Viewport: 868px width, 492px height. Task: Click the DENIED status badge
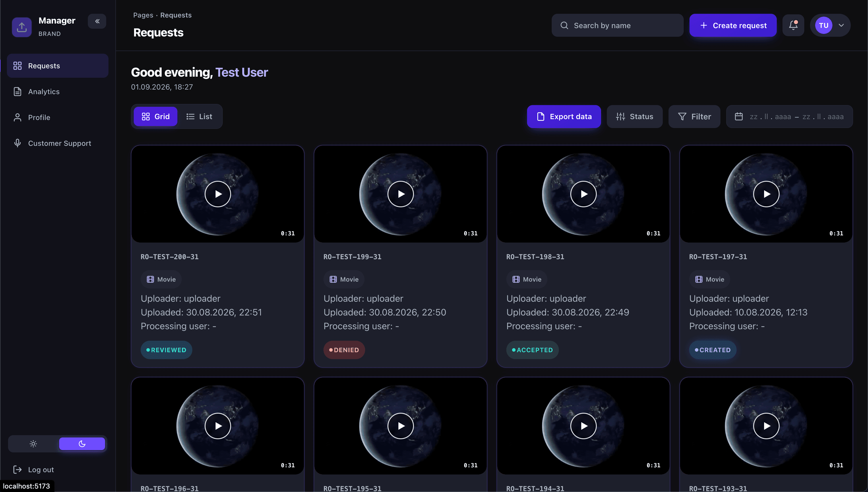click(344, 350)
